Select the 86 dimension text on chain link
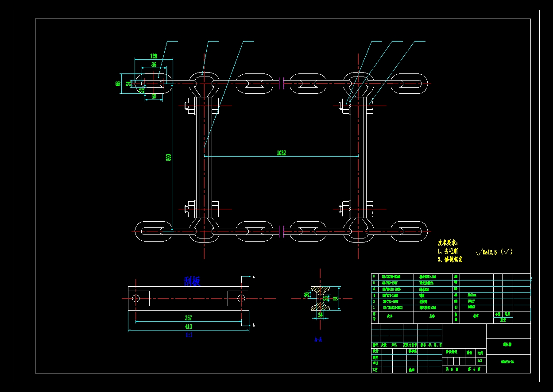The width and height of the screenshot is (553, 392). point(154,65)
